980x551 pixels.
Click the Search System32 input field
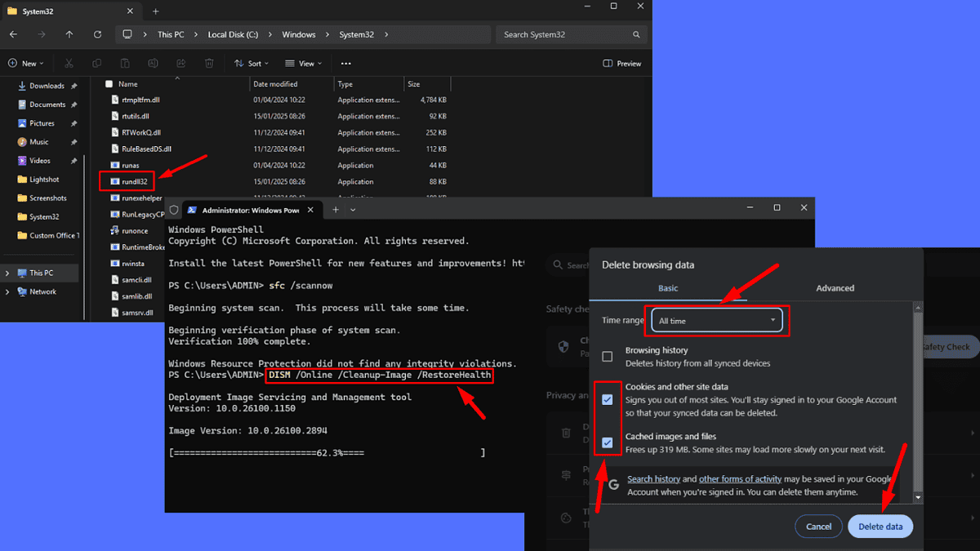pos(568,34)
